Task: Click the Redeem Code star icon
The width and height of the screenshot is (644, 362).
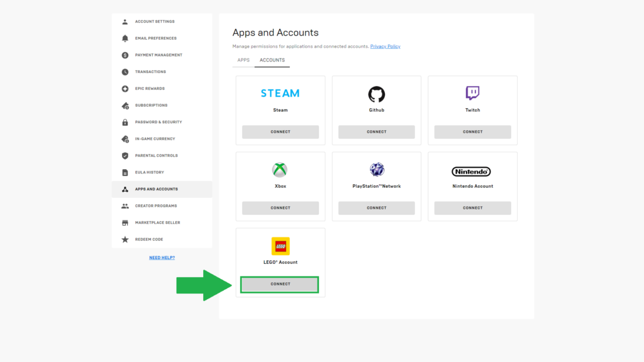Action: 125,239
